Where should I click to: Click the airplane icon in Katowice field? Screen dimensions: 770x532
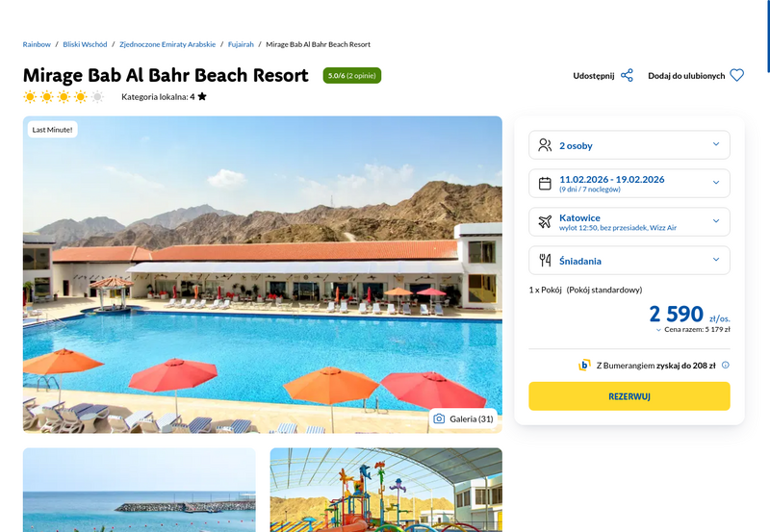(x=545, y=222)
